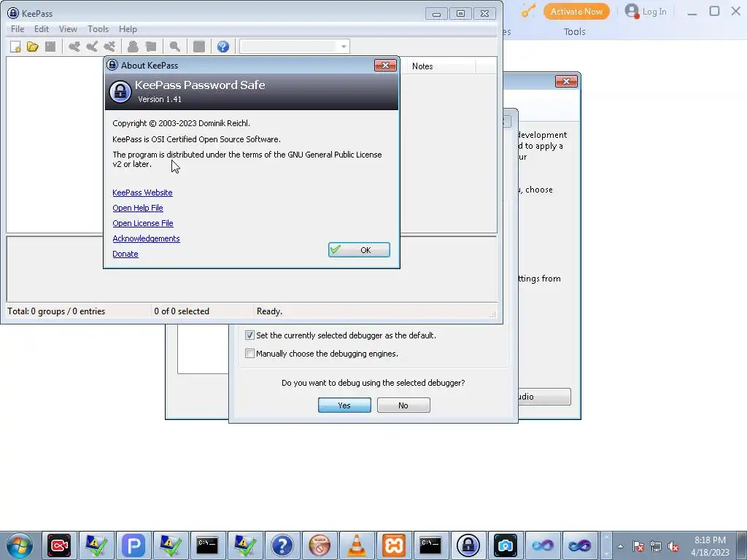Click the orange XAMPP taskbar icon

(393, 545)
